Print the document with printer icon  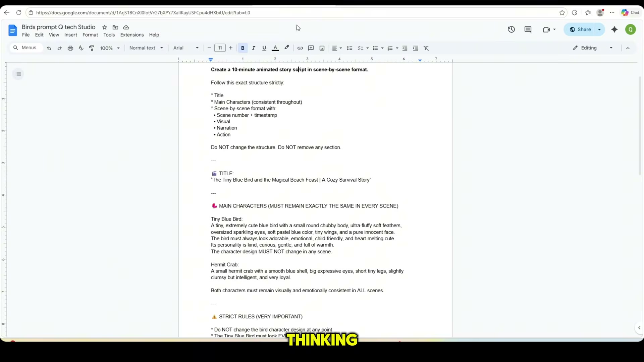coord(70,48)
